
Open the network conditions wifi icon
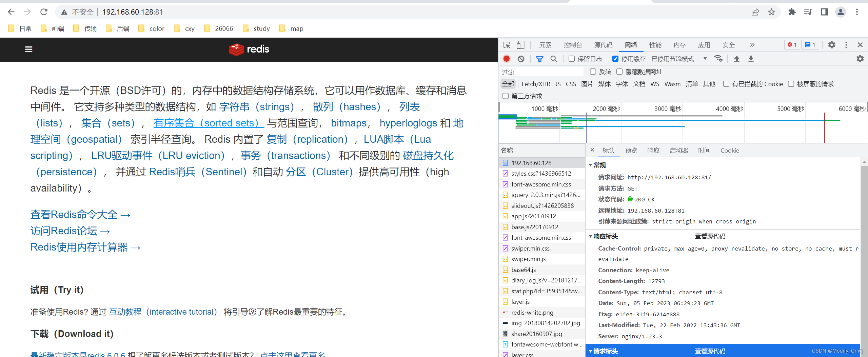[718, 59]
